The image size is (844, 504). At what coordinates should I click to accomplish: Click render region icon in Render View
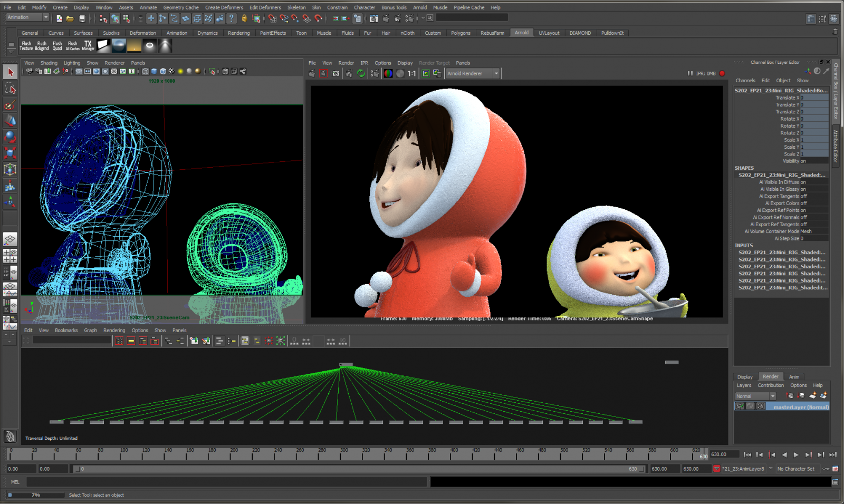point(324,73)
